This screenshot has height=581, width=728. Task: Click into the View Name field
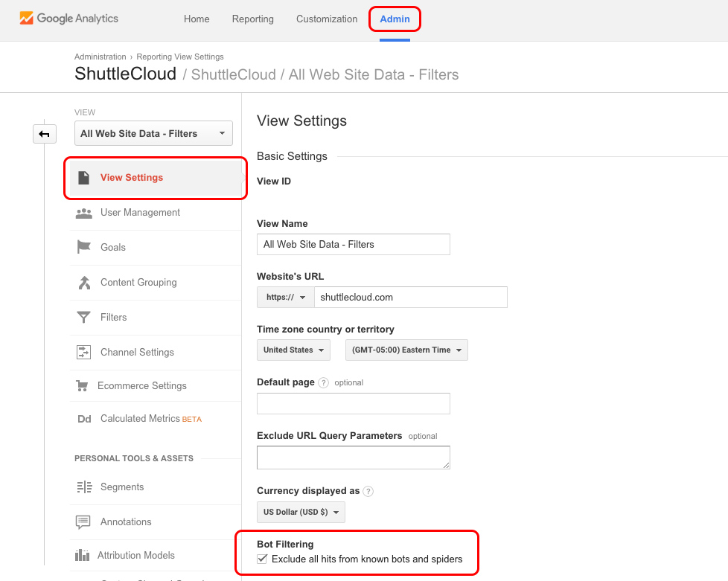pyautogui.click(x=354, y=245)
